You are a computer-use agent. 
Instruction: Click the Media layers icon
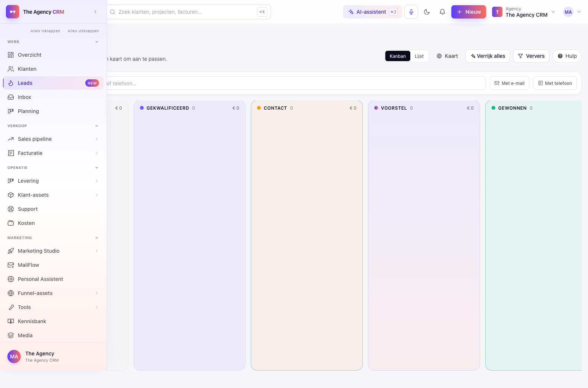click(x=11, y=335)
